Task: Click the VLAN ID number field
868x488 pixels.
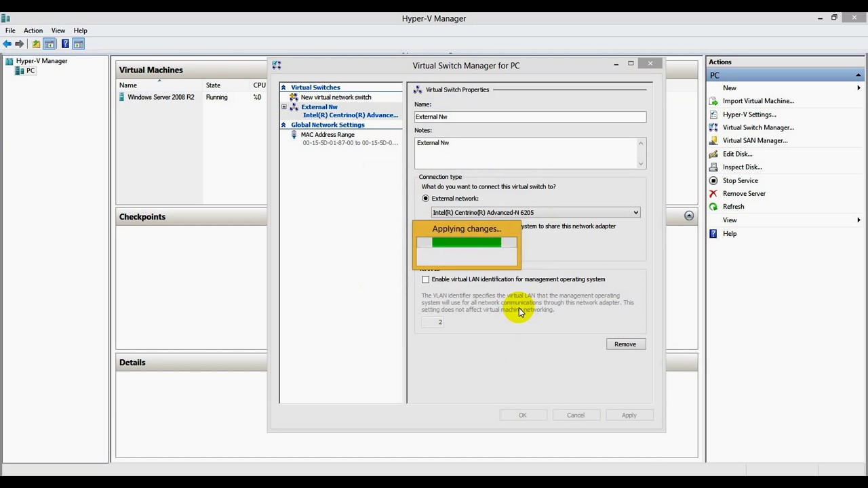Action: pos(433,322)
